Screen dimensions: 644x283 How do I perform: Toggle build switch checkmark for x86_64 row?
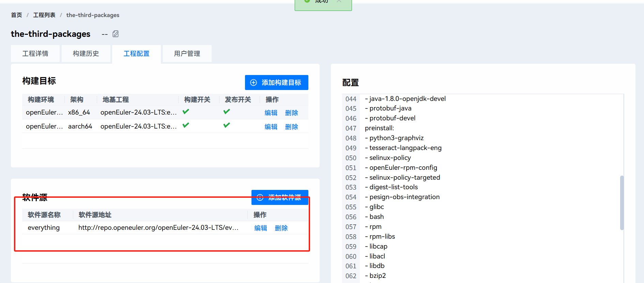coord(186,112)
